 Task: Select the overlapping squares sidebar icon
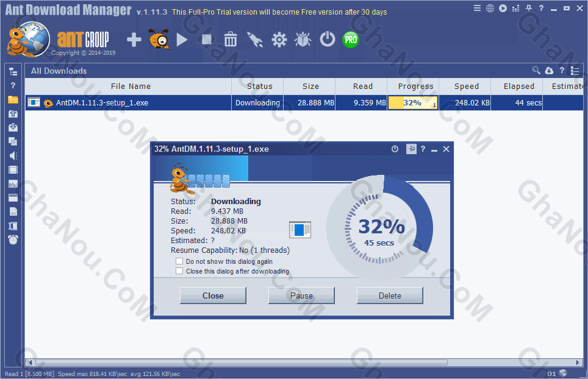coord(13,141)
